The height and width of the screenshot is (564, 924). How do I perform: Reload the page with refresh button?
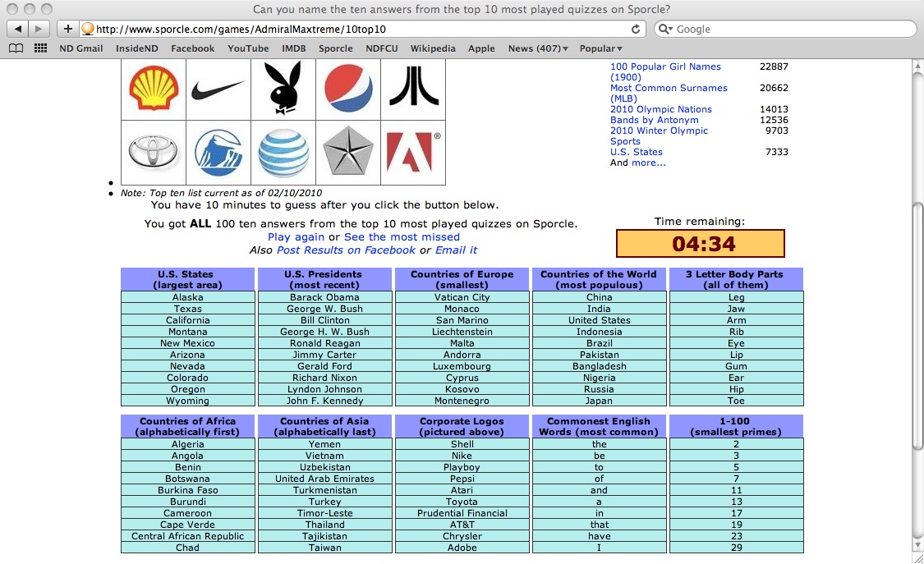pos(636,29)
